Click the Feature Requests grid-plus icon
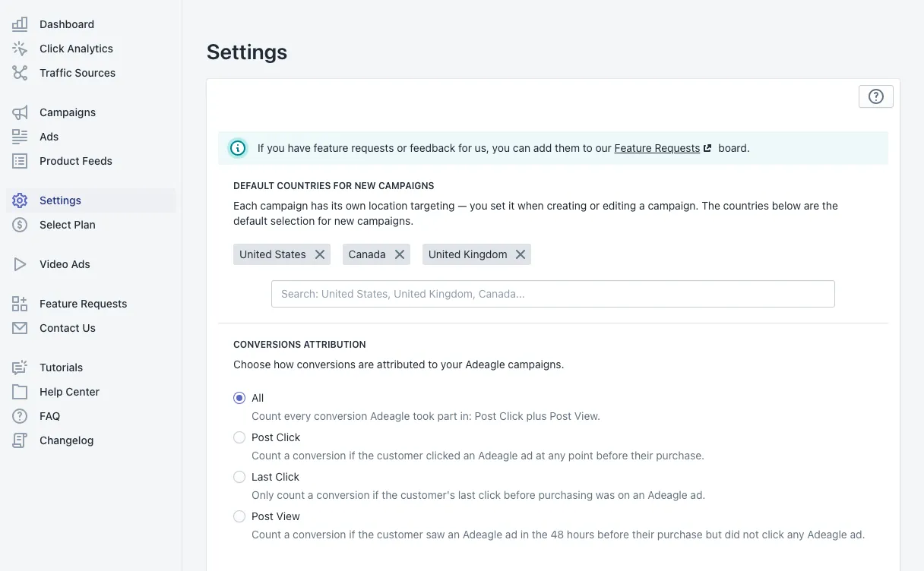 20,304
